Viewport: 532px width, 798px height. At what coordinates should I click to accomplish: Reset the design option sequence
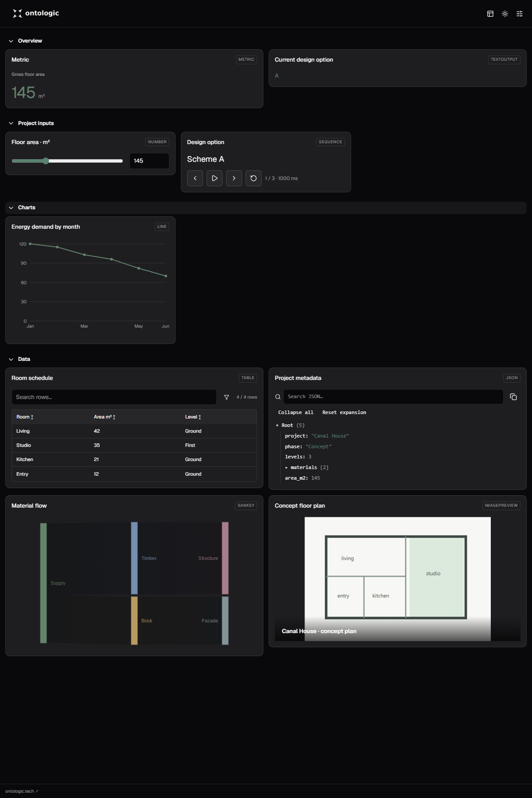254,178
